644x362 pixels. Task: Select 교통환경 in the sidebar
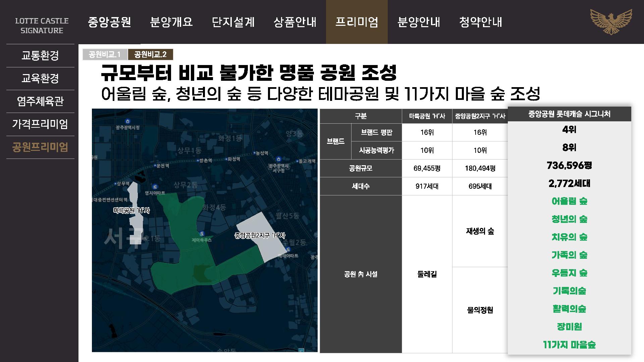coord(40,56)
